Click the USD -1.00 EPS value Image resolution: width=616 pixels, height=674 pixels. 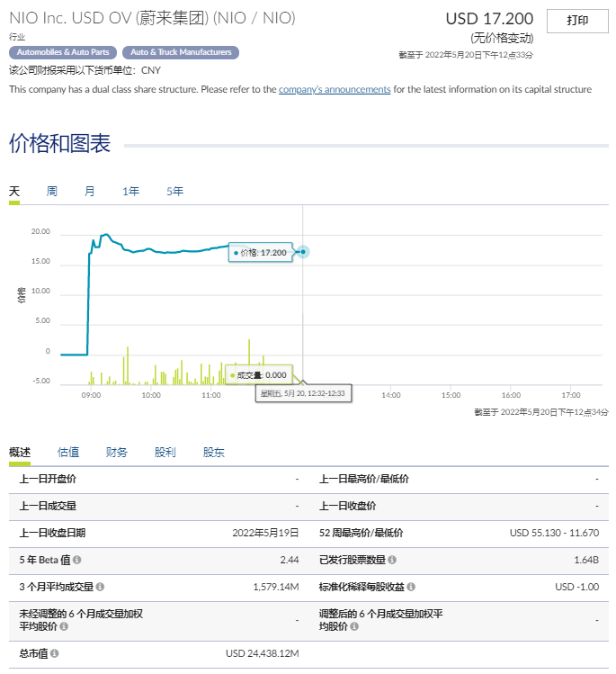pos(577,587)
